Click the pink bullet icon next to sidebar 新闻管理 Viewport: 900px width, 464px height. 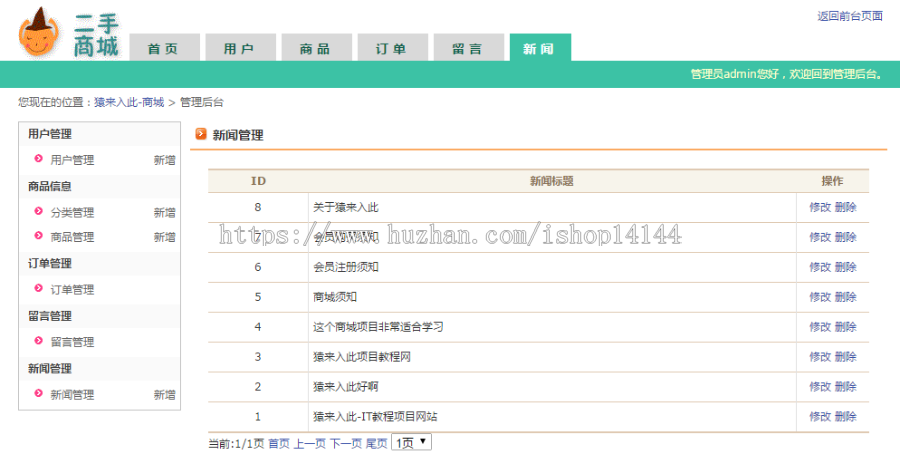38,393
